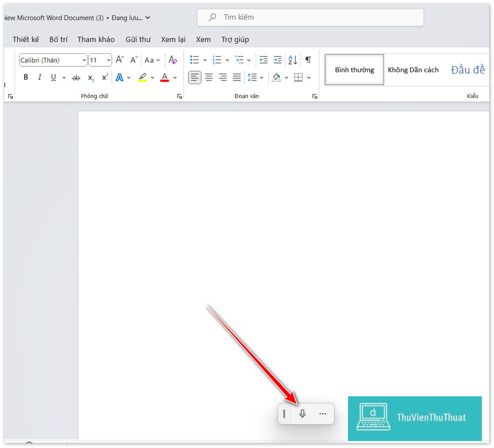Toggle bold formatting
The height and width of the screenshot is (448, 494).
point(26,77)
